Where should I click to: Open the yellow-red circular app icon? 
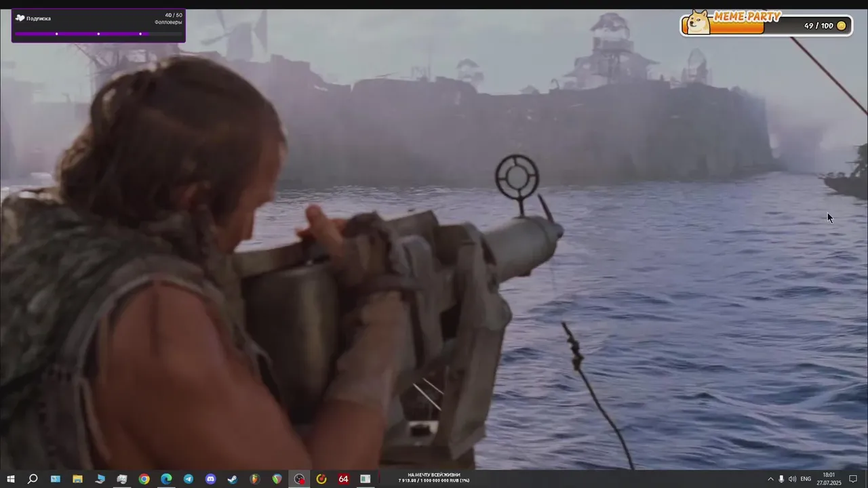pyautogui.click(x=321, y=479)
